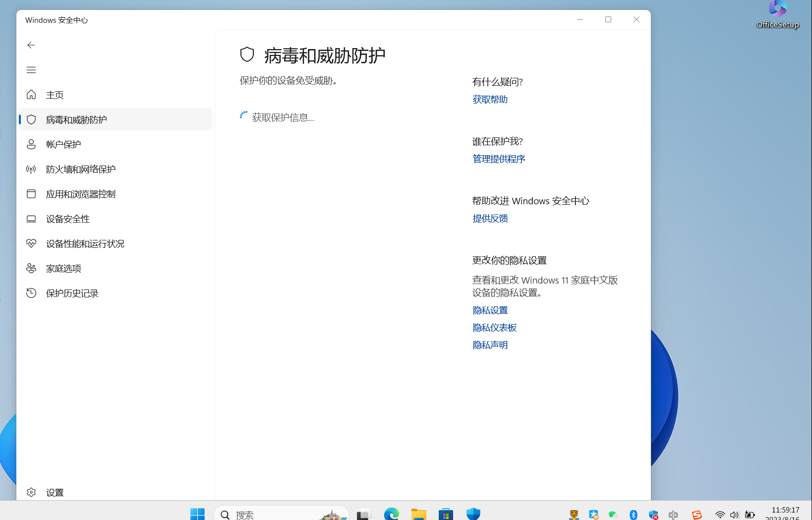Click the back arrow icon
The image size is (812, 520).
31,45
